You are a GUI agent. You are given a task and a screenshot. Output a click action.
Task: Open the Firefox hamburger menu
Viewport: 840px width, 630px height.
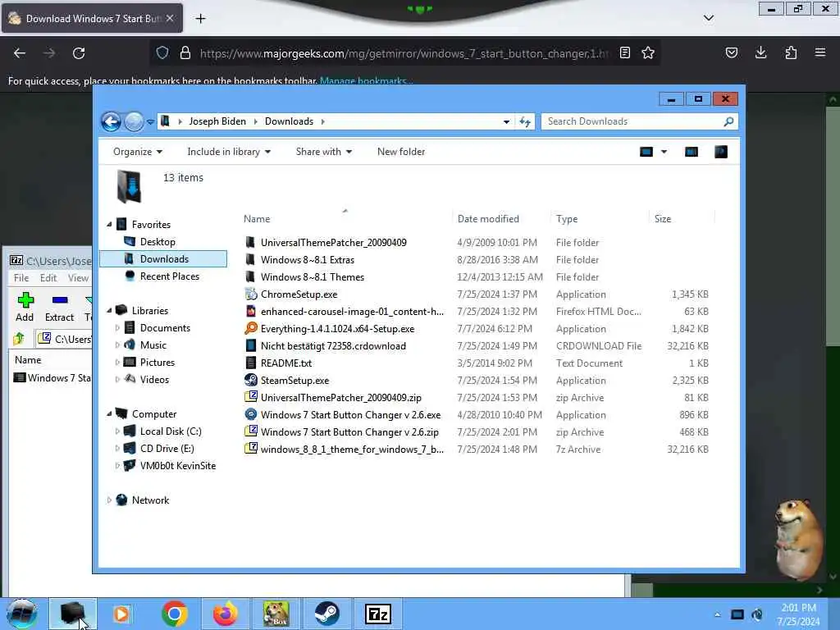pyautogui.click(x=820, y=52)
